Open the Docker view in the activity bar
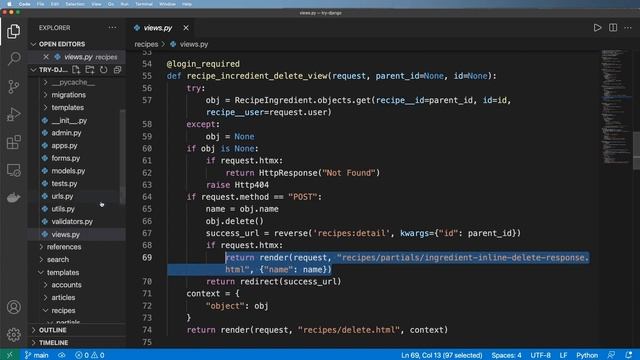Image resolution: width=640 pixels, height=360 pixels. (13, 198)
